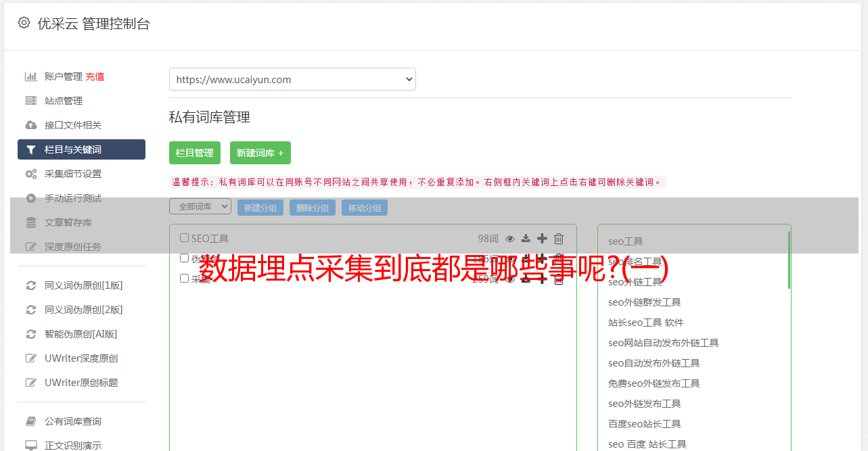868x451 pixels.
Task: Click the 删除分组 button
Action: [313, 208]
